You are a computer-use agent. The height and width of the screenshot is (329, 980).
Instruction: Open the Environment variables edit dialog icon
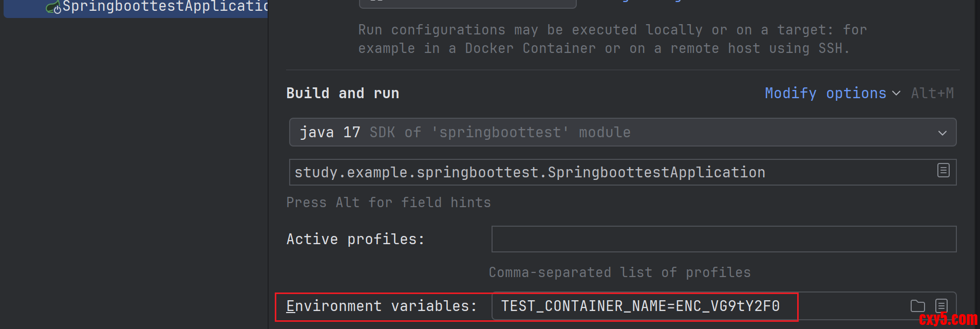tap(941, 305)
